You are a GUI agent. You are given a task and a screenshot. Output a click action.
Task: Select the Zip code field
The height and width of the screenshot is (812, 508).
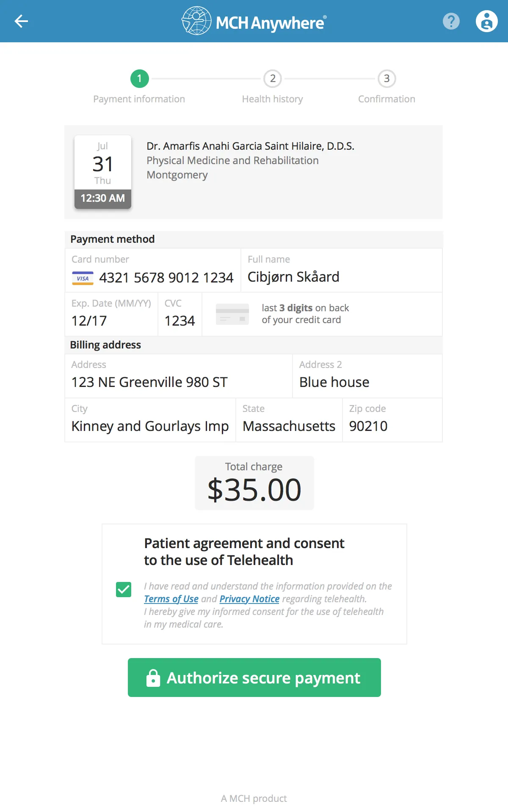click(x=392, y=426)
